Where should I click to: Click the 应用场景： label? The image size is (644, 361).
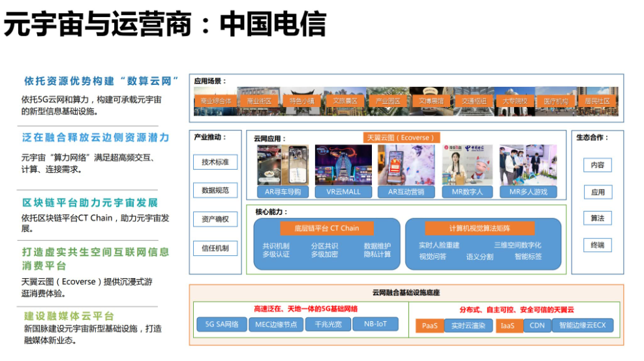[x=210, y=82]
